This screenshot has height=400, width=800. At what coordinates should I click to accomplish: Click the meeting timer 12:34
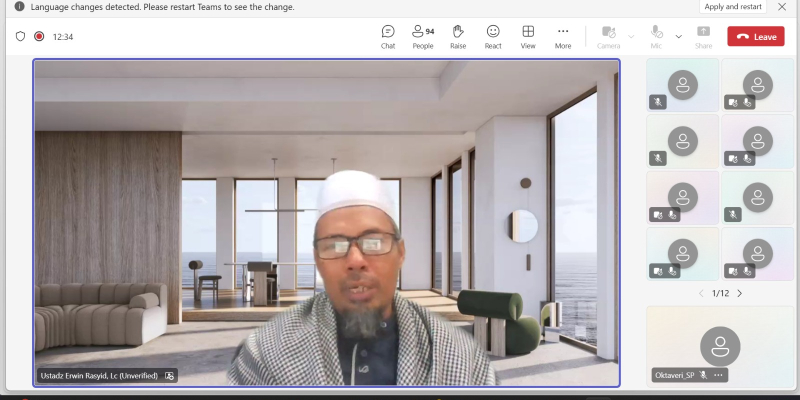tap(63, 37)
